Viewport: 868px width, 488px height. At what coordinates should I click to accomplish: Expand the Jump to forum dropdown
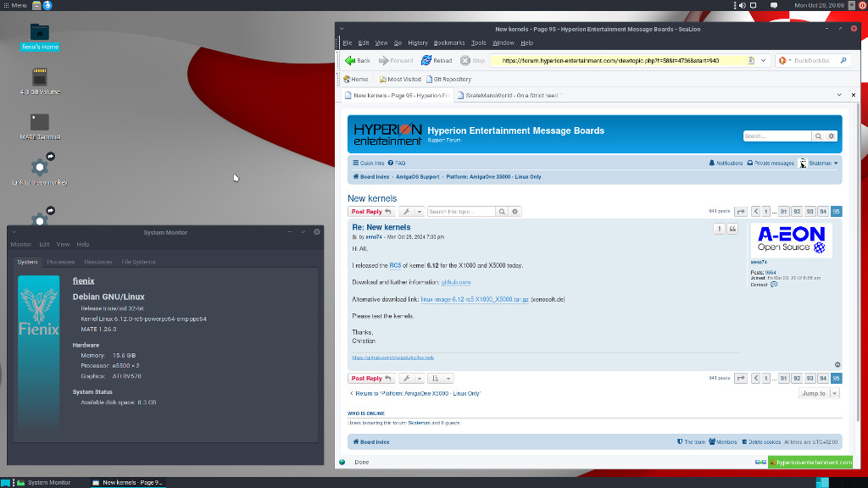pos(819,393)
